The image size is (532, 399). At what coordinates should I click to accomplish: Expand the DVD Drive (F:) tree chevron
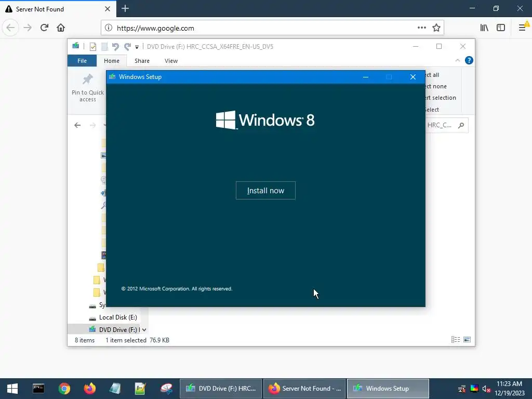144,330
